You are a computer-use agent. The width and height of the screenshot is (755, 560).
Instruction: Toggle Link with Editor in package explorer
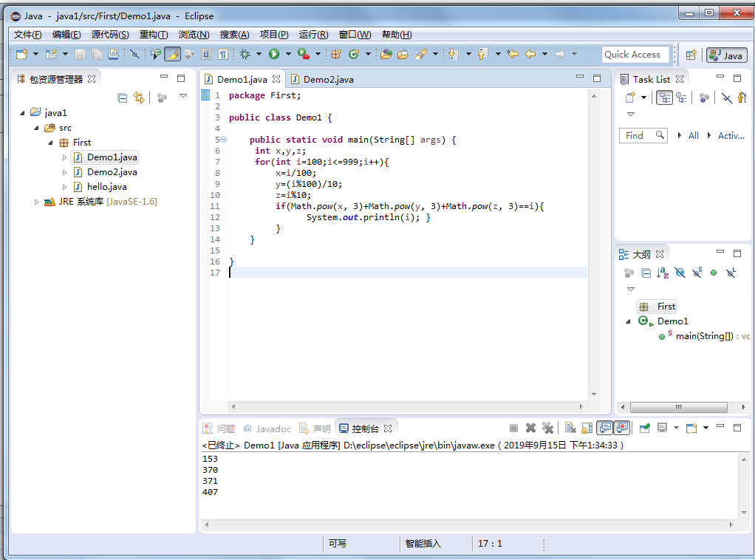(x=139, y=98)
